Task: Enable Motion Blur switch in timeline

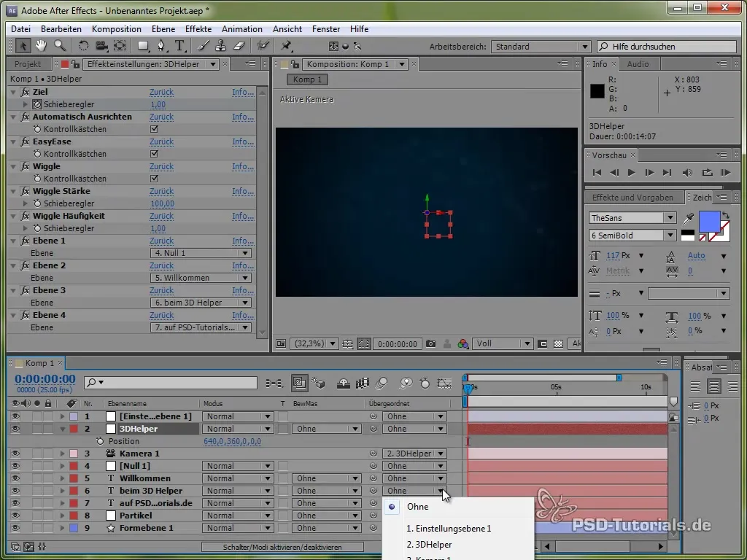Action: tap(382, 383)
